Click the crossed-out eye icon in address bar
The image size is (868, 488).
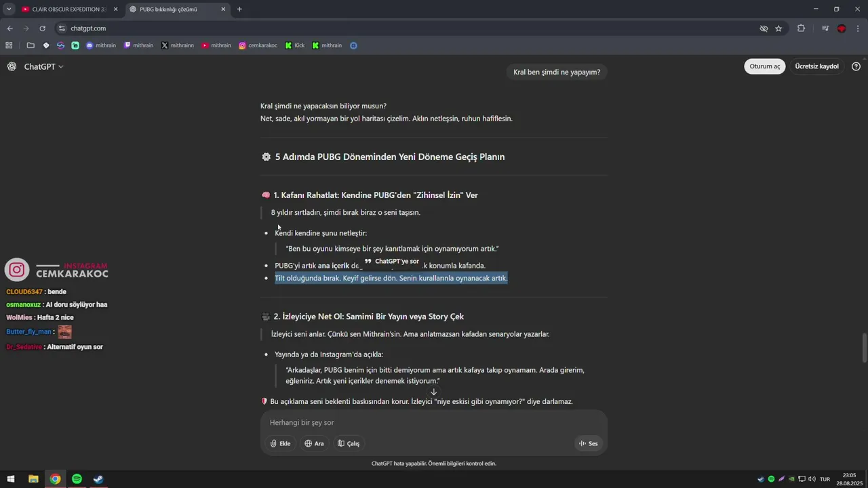point(764,28)
